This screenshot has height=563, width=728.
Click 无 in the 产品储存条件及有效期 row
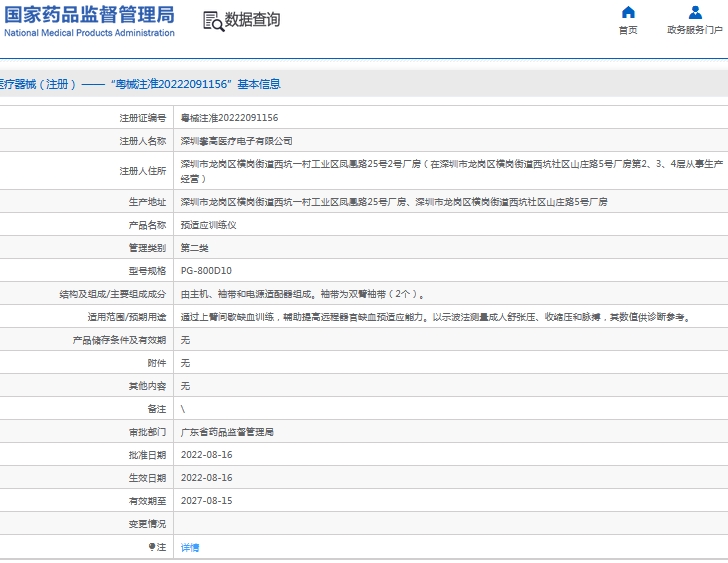point(185,340)
